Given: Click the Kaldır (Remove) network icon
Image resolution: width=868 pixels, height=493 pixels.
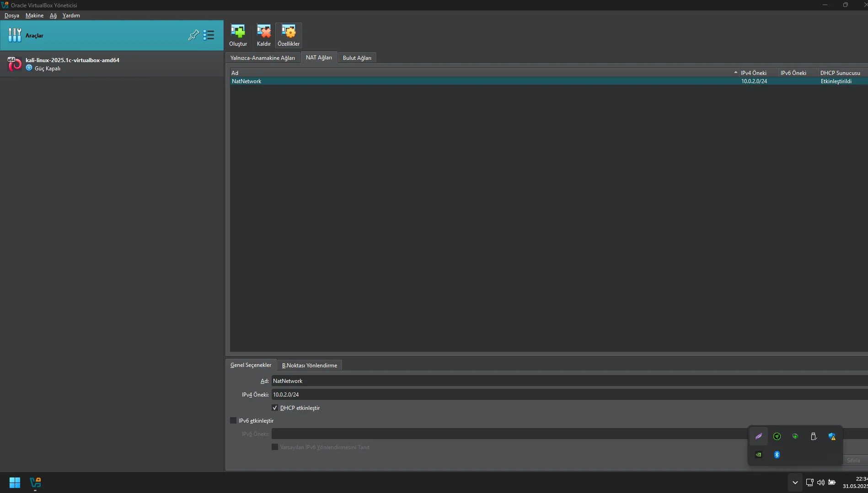Looking at the screenshot, I should click(263, 35).
